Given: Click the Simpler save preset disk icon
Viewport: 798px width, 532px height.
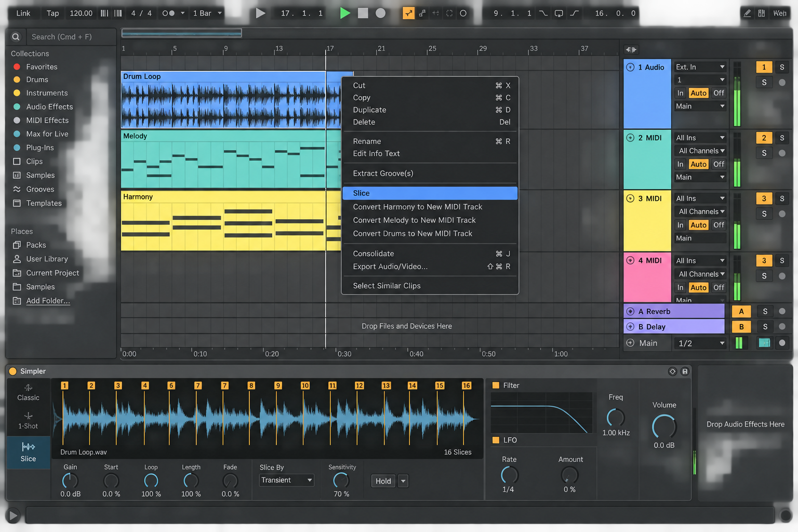Looking at the screenshot, I should point(685,371).
